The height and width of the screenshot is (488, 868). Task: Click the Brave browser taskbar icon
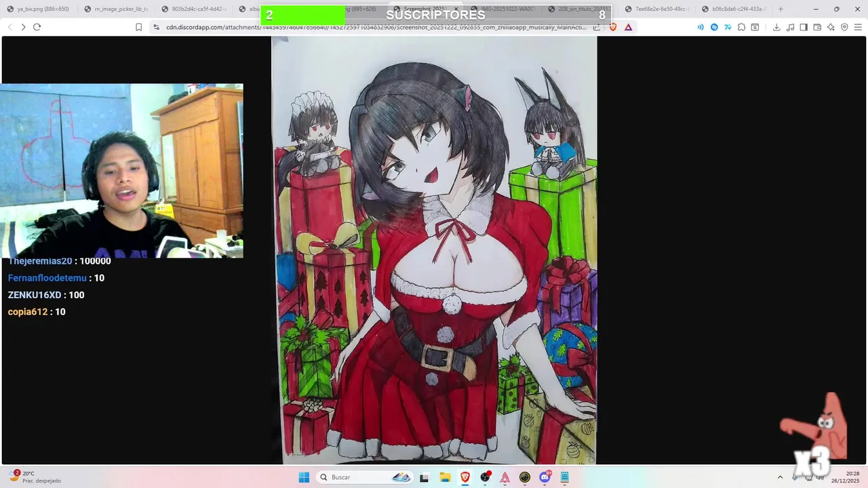465,477
